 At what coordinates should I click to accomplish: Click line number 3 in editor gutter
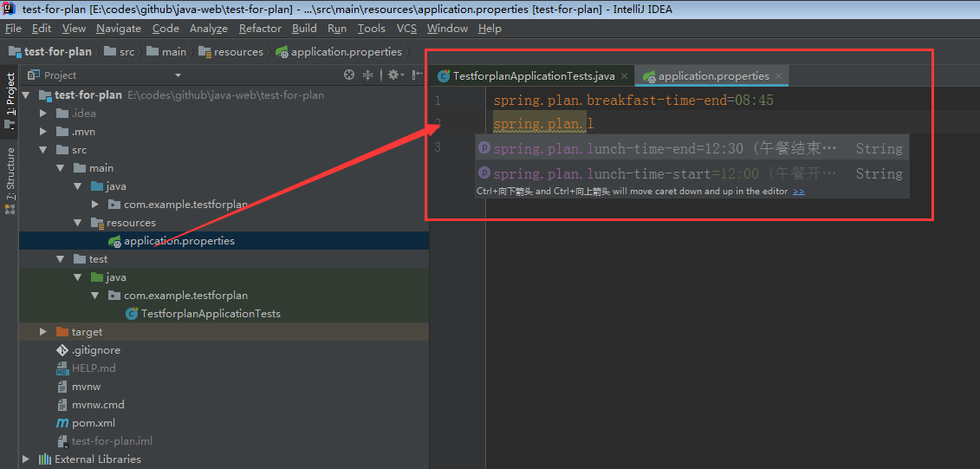[438, 147]
